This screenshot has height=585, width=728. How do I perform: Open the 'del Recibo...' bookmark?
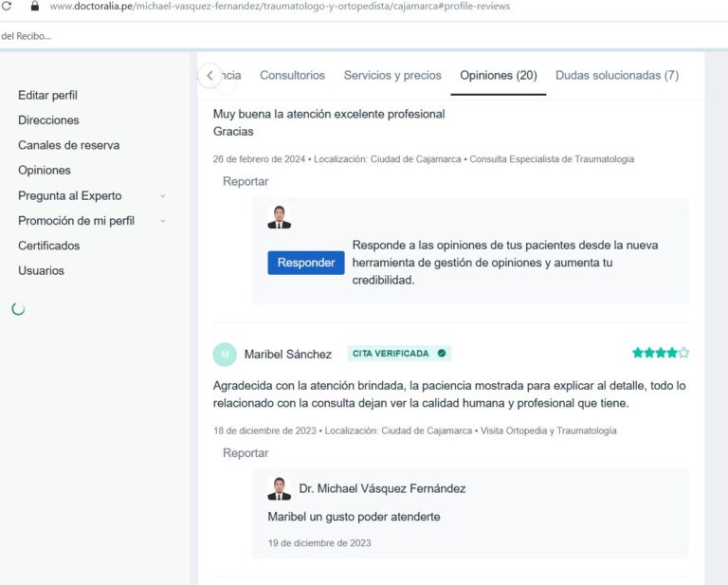pyautogui.click(x=26, y=36)
